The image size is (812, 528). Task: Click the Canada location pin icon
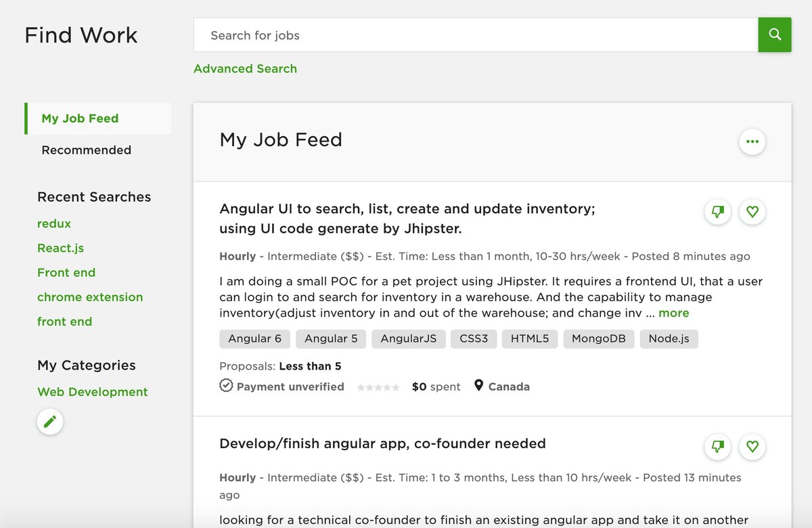(479, 386)
